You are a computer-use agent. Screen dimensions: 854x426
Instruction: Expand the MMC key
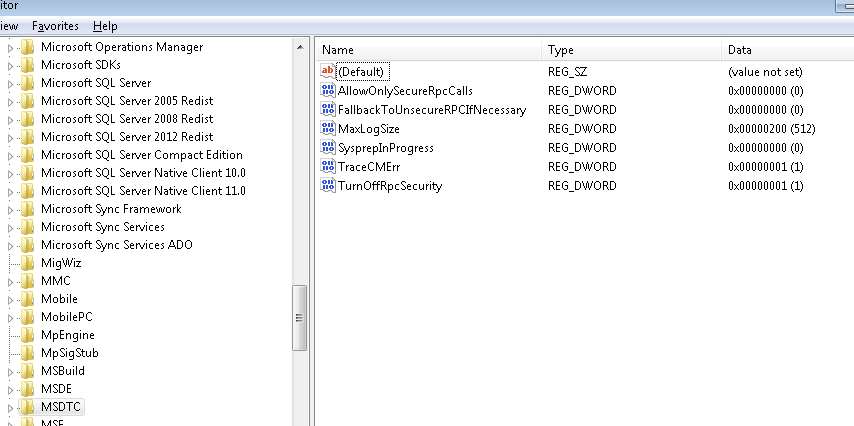[x=10, y=282]
